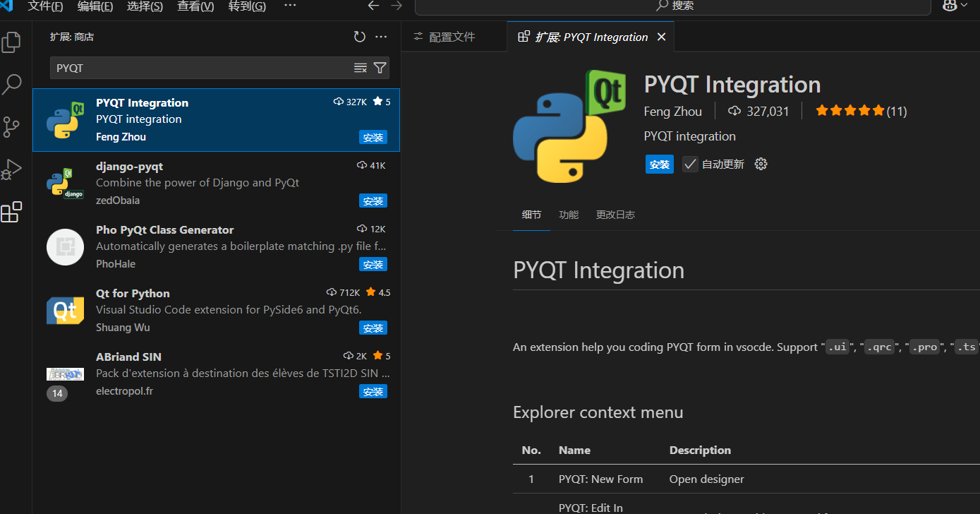Open the extensions filter funnel dropdown

click(380, 67)
